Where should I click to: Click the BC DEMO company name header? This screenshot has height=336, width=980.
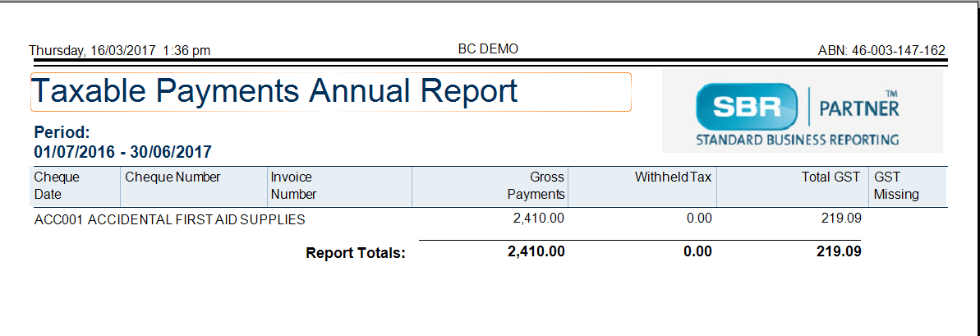click(x=488, y=48)
